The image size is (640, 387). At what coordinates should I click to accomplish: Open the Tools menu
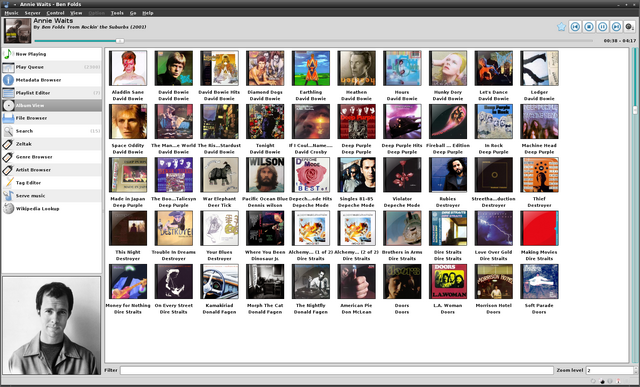[117, 13]
